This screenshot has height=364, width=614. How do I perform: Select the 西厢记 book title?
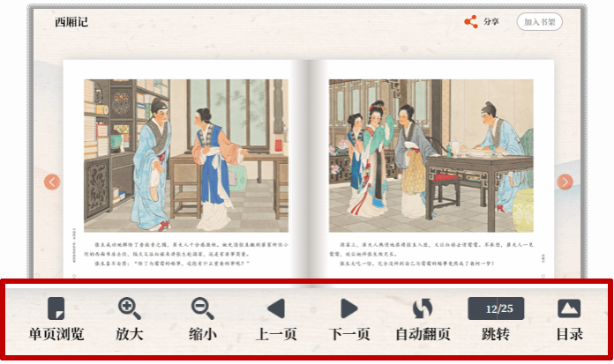pyautogui.click(x=71, y=22)
